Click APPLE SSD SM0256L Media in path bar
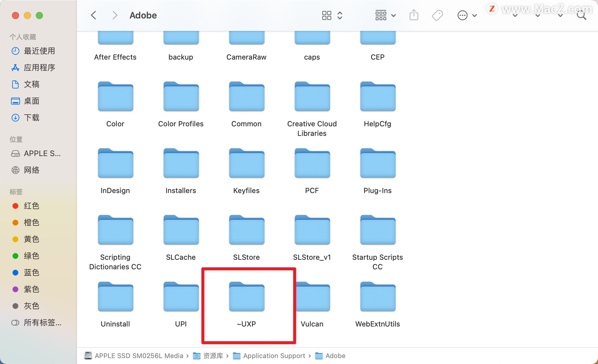Viewport: 598px width, 364px height. [134, 356]
